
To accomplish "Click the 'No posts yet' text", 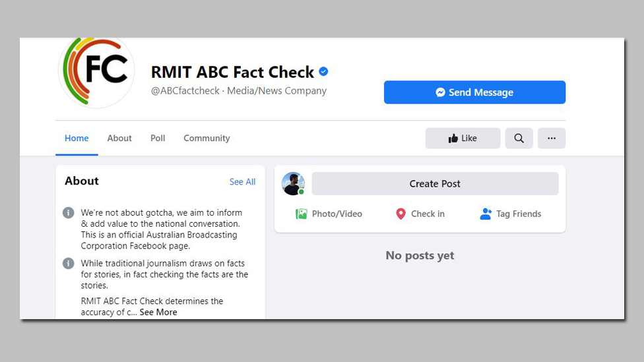I will click(420, 256).
